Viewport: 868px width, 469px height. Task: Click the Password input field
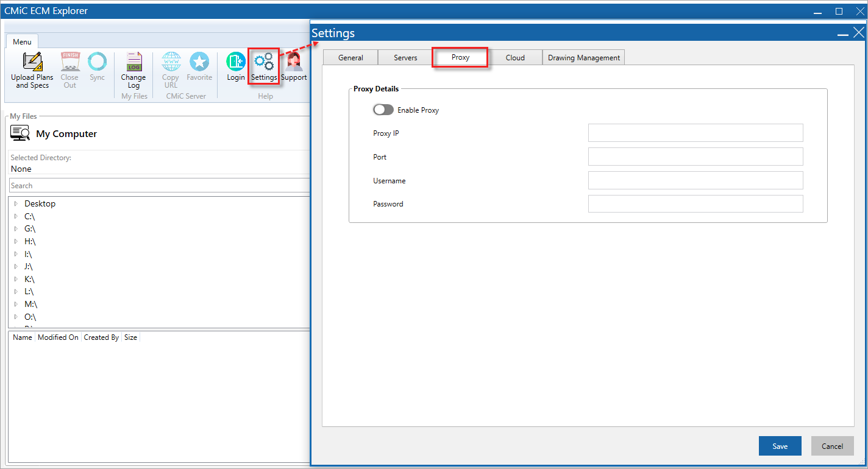click(695, 203)
